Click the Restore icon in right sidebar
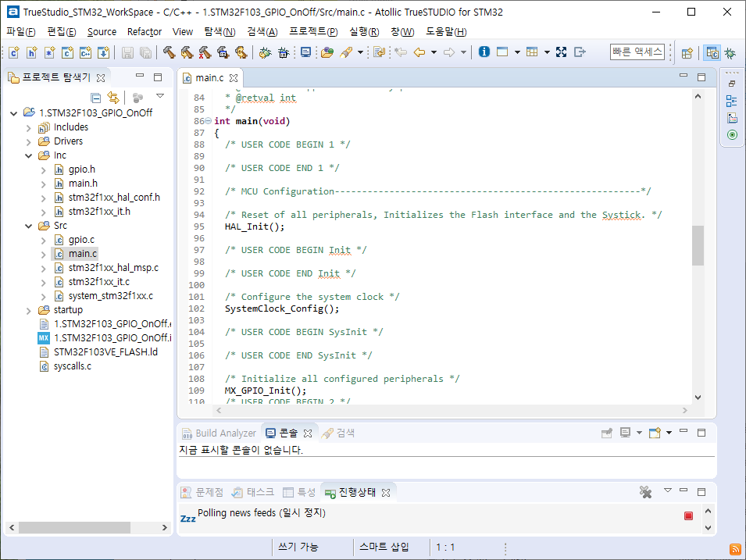Viewport: 746px width, 560px height. tap(732, 84)
